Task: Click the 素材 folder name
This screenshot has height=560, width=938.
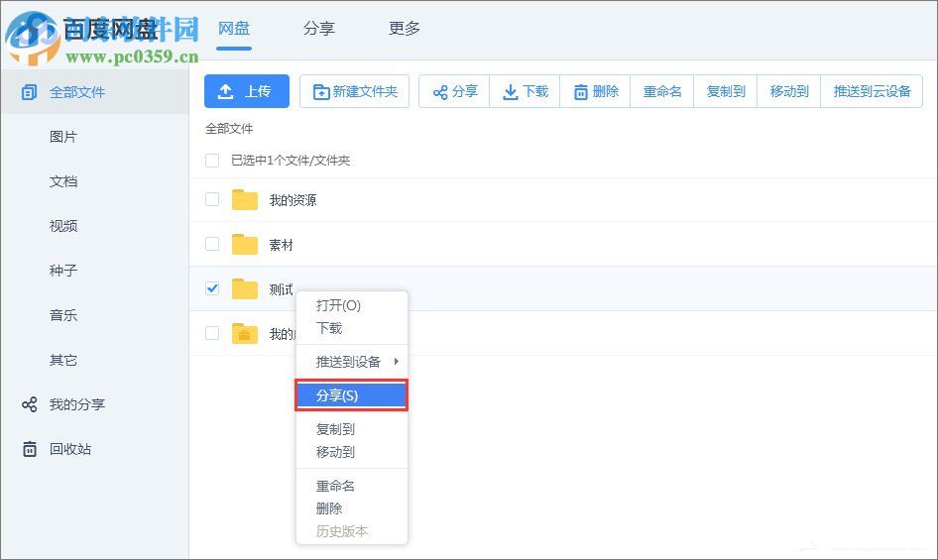Action: pos(281,245)
